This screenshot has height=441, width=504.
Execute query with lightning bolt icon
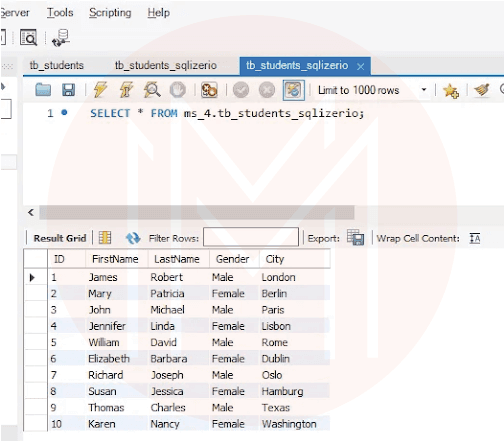coord(100,90)
